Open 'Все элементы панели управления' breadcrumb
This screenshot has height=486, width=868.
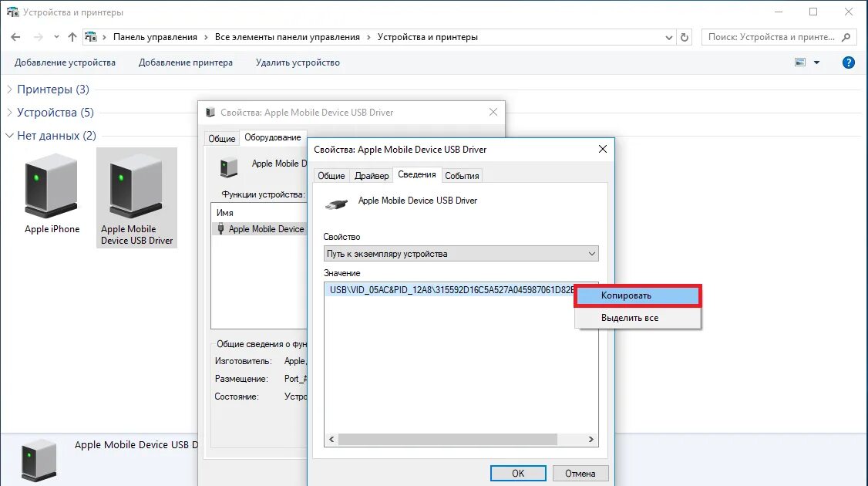pos(288,37)
